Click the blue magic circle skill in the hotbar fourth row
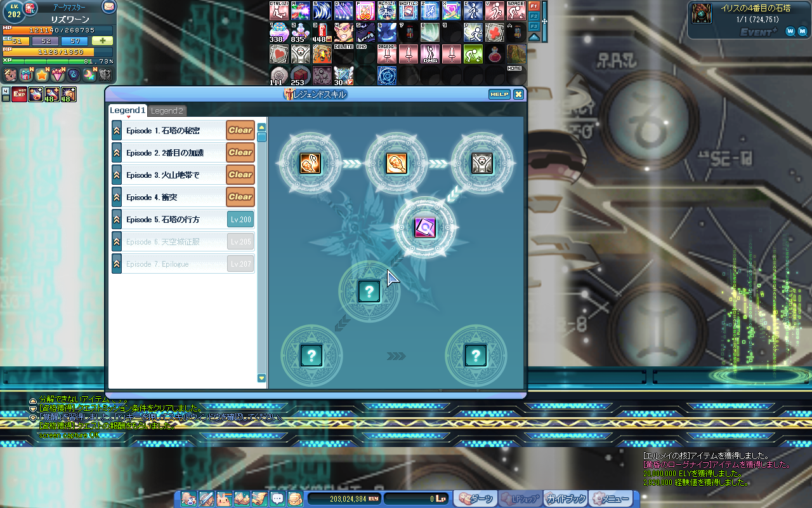 387,75
